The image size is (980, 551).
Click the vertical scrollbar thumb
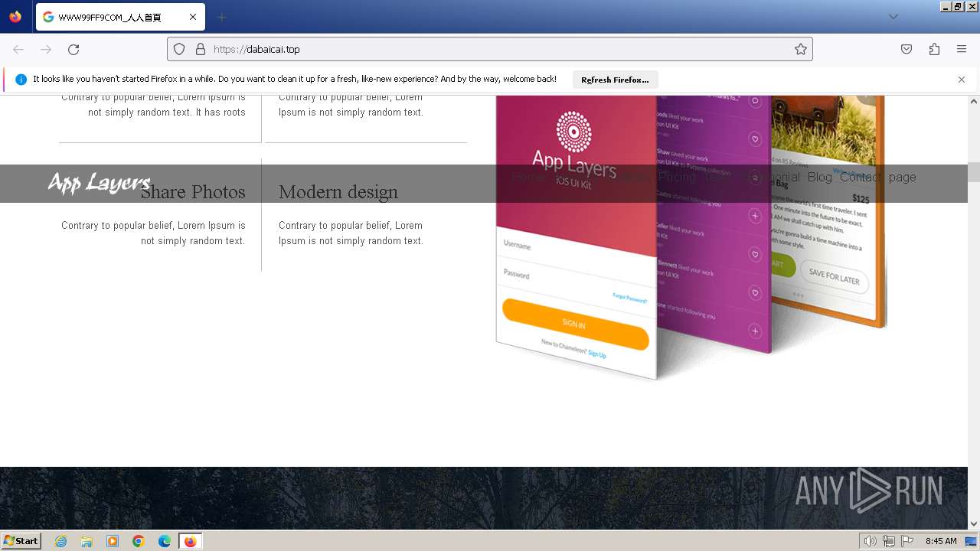[974, 171]
